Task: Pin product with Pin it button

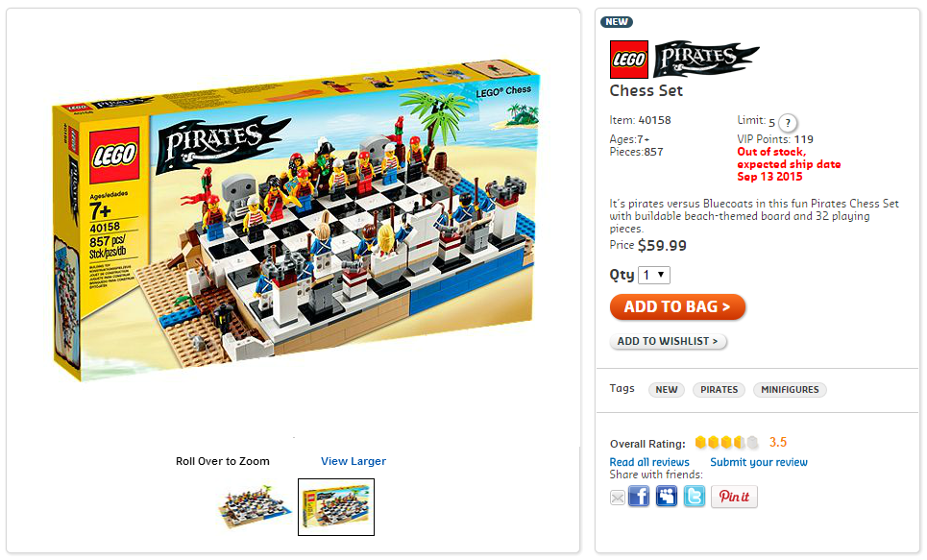Action: coord(734,497)
